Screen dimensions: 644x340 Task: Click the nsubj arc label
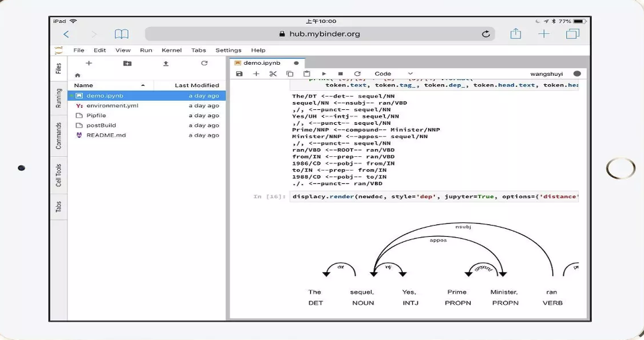pos(463,227)
